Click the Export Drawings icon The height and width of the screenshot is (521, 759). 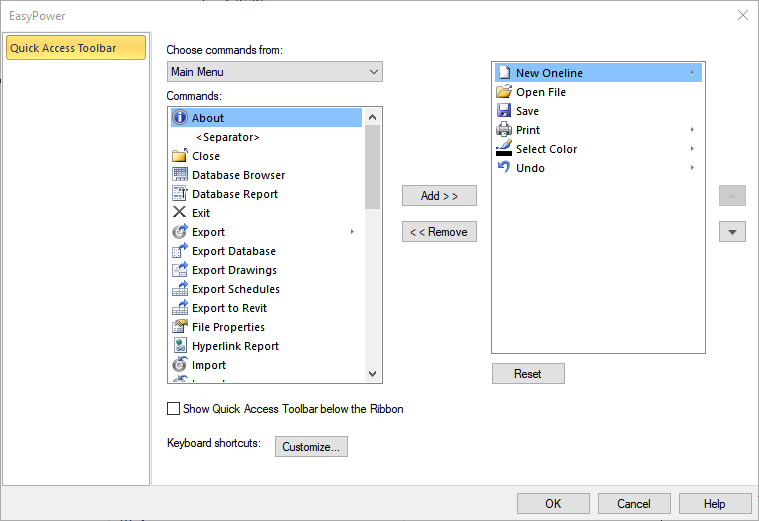[180, 270]
